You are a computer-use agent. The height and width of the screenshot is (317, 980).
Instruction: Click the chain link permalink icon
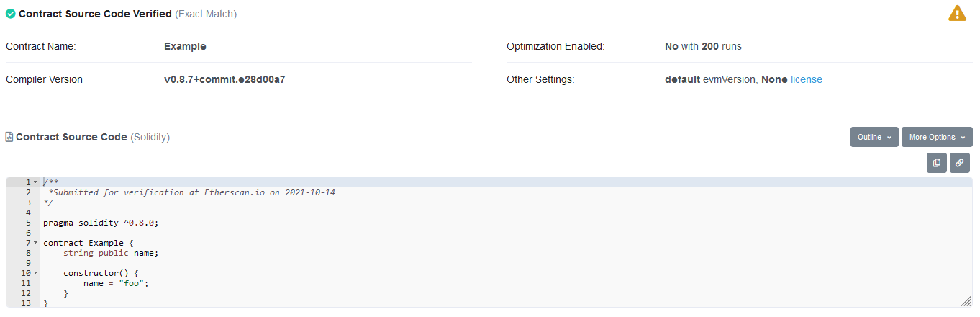click(x=959, y=163)
